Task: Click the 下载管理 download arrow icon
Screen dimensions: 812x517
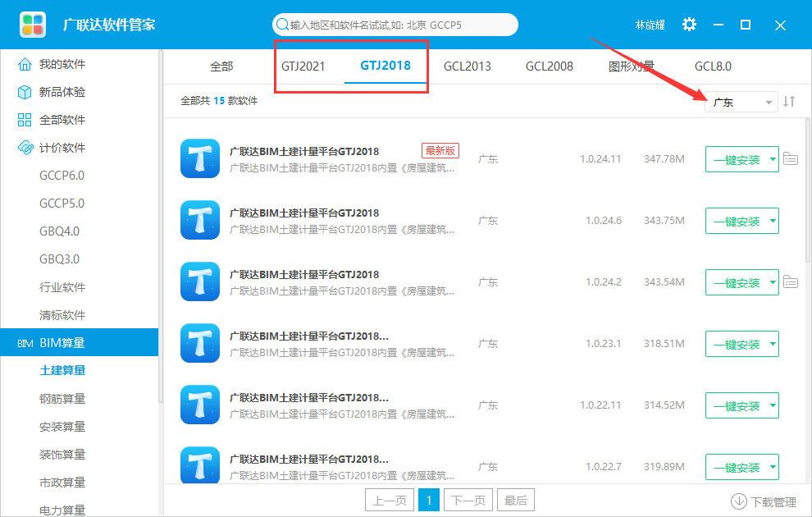Action: point(738,501)
